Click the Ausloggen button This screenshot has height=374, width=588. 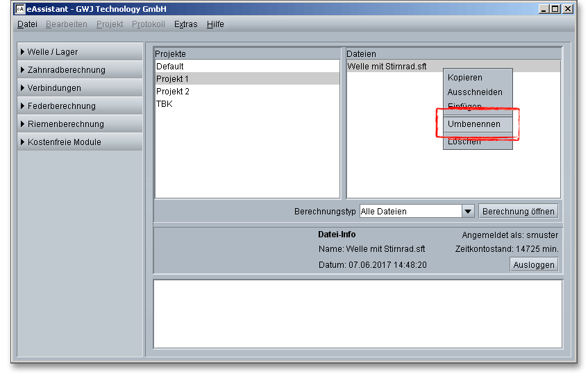[534, 265]
